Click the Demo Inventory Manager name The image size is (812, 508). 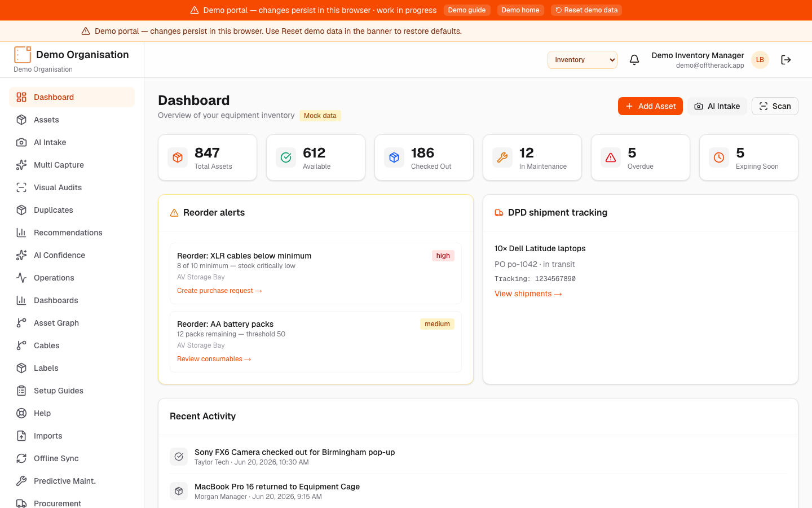pyautogui.click(x=698, y=55)
